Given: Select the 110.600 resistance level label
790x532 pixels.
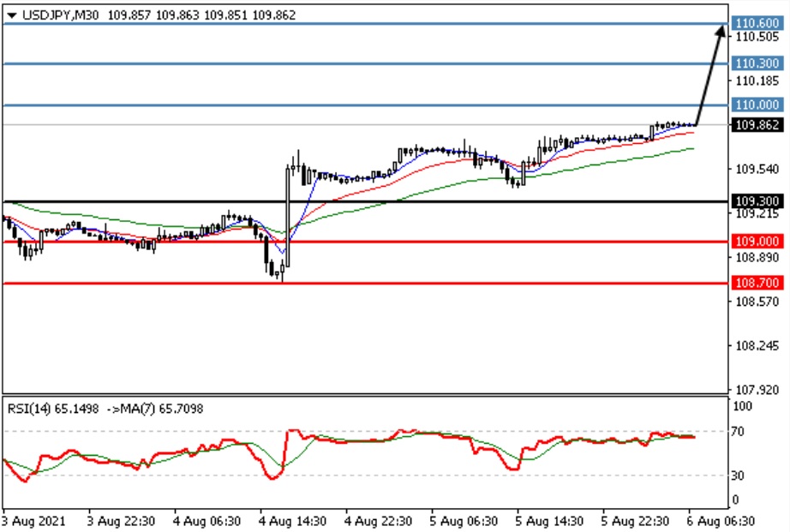Looking at the screenshot, I should [757, 23].
